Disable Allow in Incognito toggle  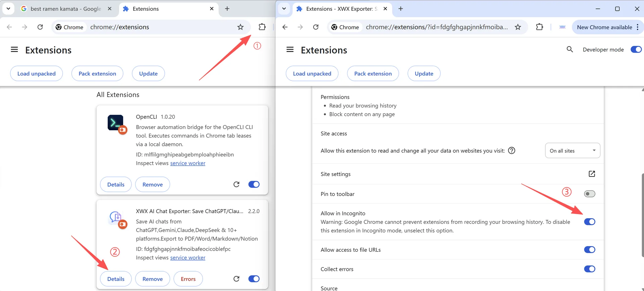[x=589, y=222]
